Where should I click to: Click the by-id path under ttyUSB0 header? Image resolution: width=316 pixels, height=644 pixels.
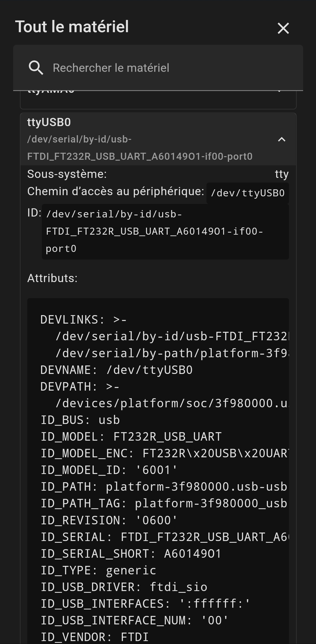pos(139,148)
